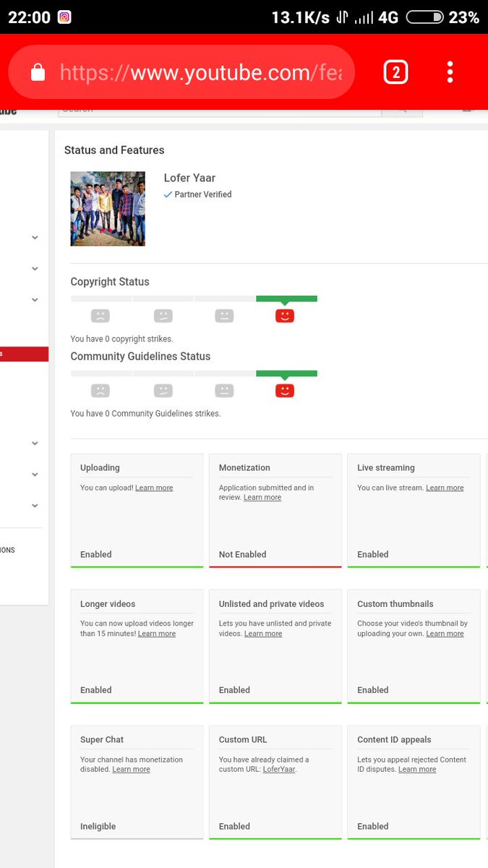The height and width of the screenshot is (868, 488).
Task: Expand last sidebar chevron
Action: 35,506
